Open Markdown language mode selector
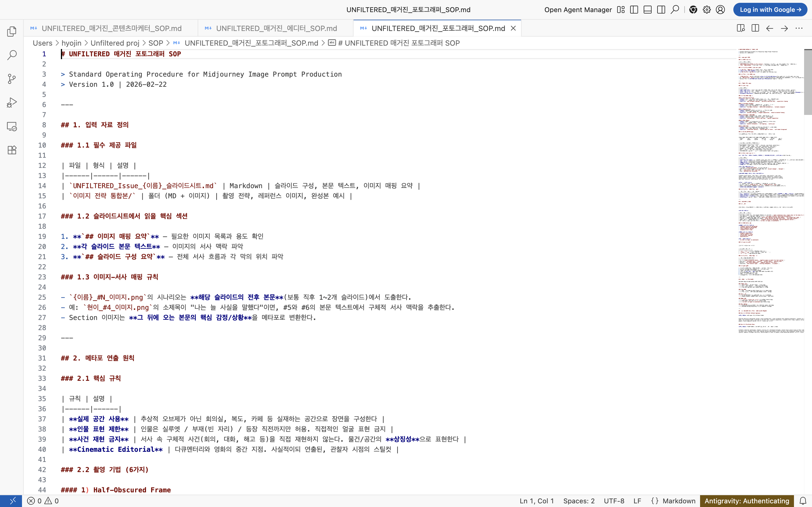 [678, 501]
